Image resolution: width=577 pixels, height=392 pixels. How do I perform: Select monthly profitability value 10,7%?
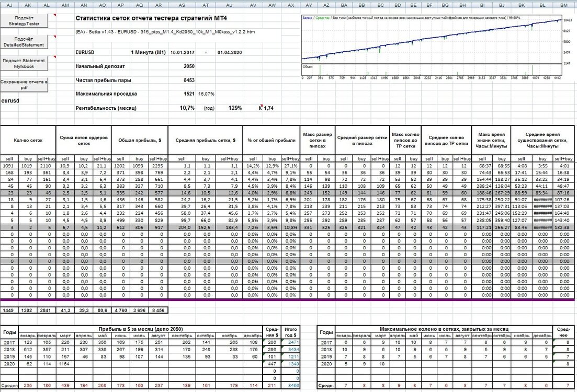point(187,108)
